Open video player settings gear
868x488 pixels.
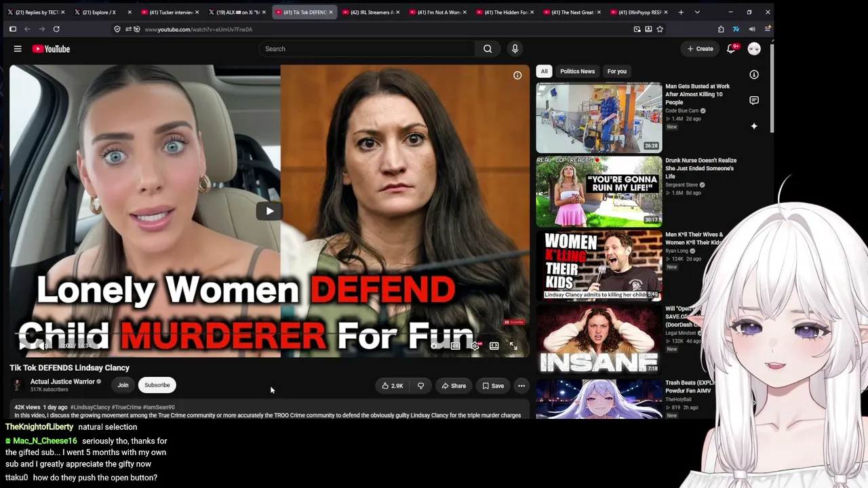tap(475, 346)
